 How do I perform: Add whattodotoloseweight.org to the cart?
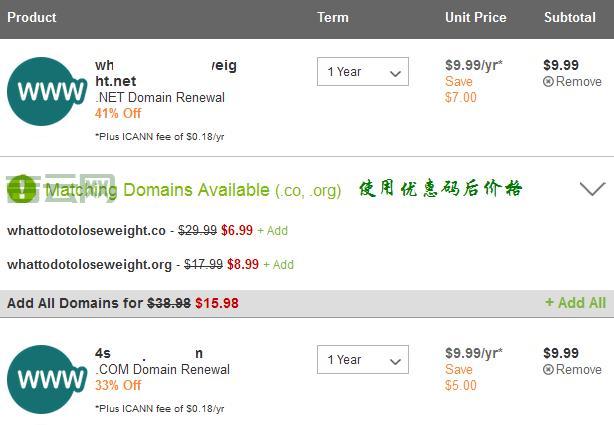pos(279,265)
